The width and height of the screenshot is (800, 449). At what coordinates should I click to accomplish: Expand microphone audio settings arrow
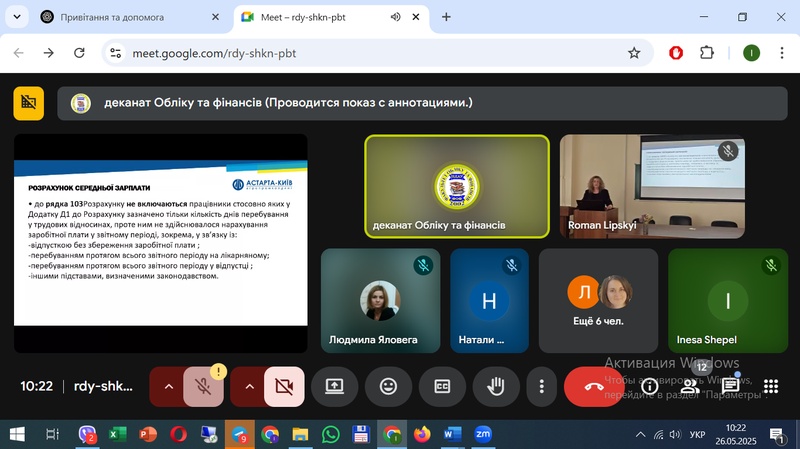(x=167, y=386)
